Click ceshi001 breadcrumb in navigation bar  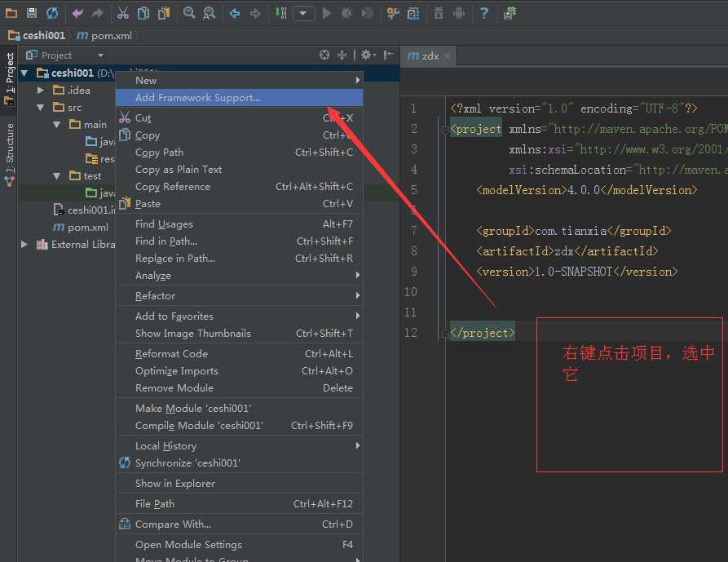pyautogui.click(x=37, y=35)
